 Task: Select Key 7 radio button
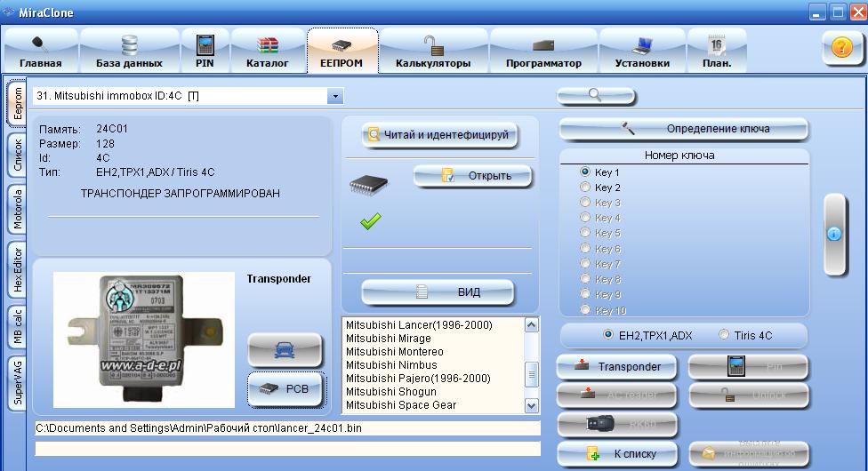pyautogui.click(x=585, y=263)
